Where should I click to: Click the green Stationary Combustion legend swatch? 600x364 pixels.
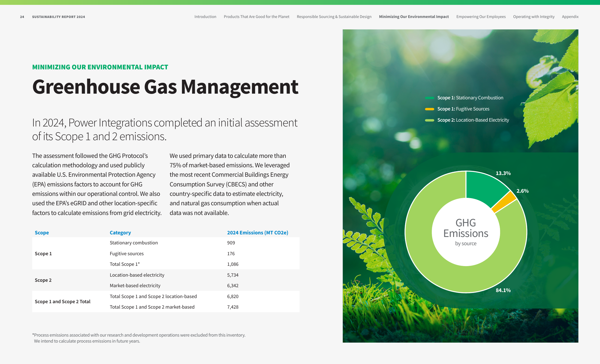coord(429,98)
